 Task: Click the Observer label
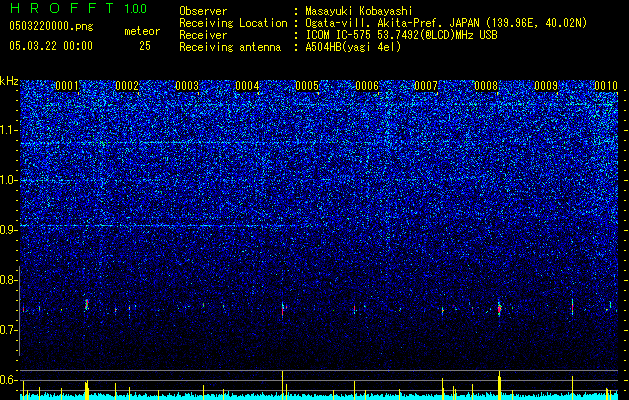pyautogui.click(x=203, y=11)
